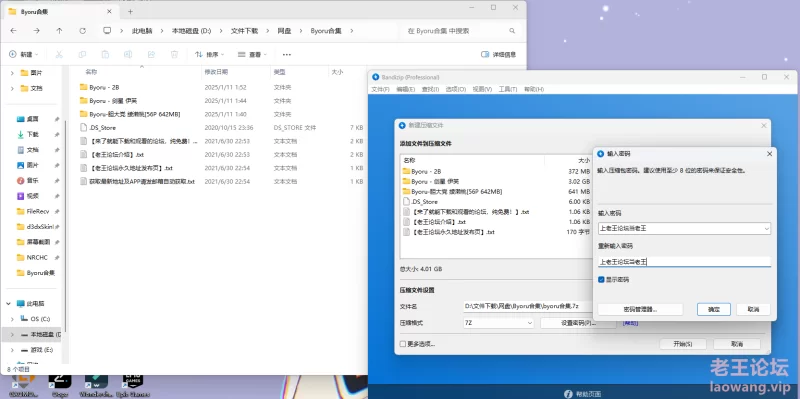Select the .DS_Store file in Explorer
The image size is (800, 399).
(102, 128)
